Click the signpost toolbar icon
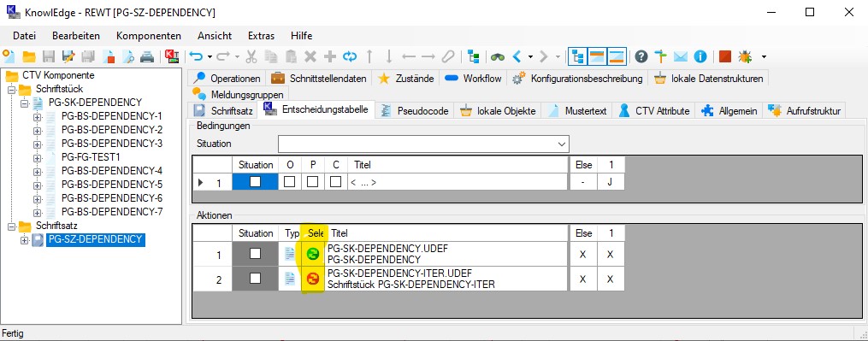This screenshot has height=341, width=868. (660, 56)
